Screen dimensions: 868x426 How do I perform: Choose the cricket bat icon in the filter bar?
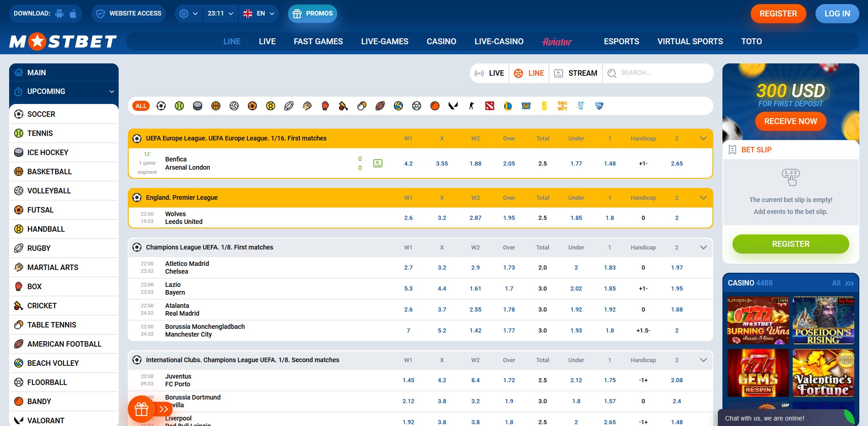[x=344, y=106]
